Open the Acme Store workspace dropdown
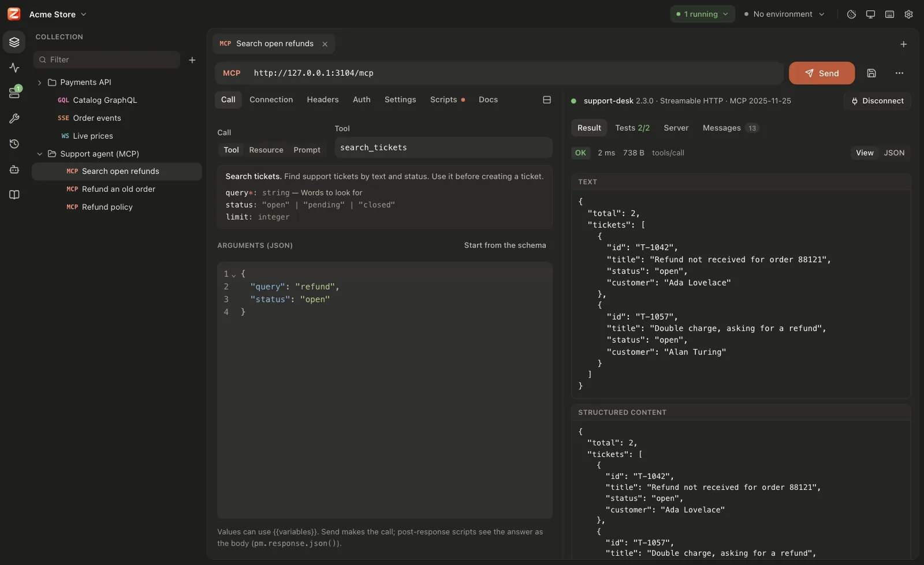Viewport: 924px width, 565px height. 58,14
